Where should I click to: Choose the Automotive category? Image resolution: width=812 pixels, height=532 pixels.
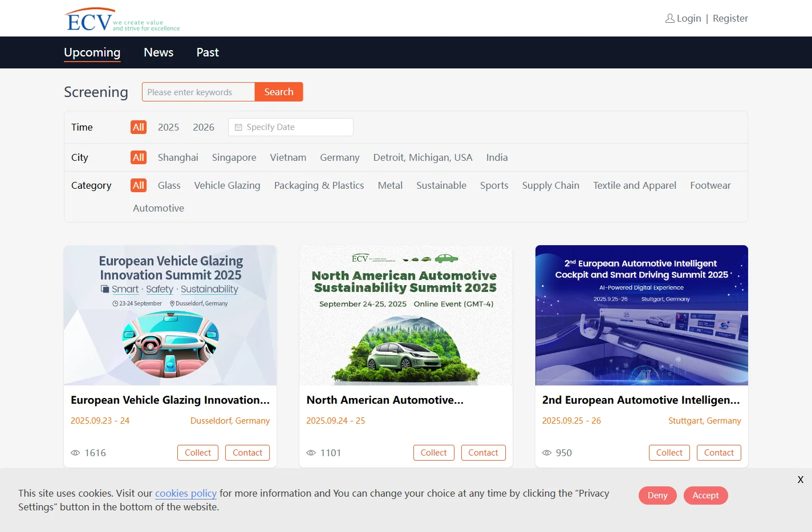[x=159, y=208]
